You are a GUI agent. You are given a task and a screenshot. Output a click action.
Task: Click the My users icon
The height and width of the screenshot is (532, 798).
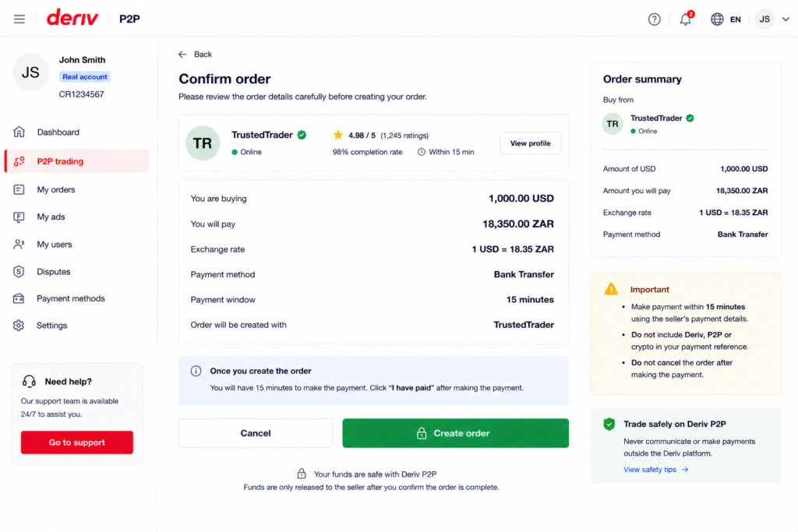[19, 245]
